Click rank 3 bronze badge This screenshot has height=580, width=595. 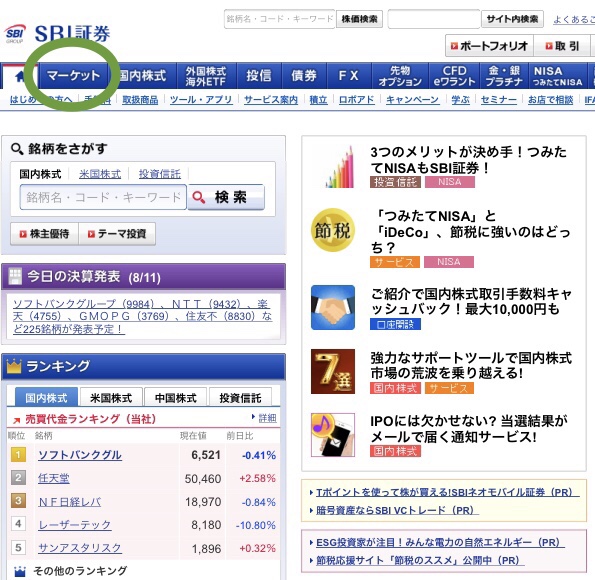tap(18, 501)
